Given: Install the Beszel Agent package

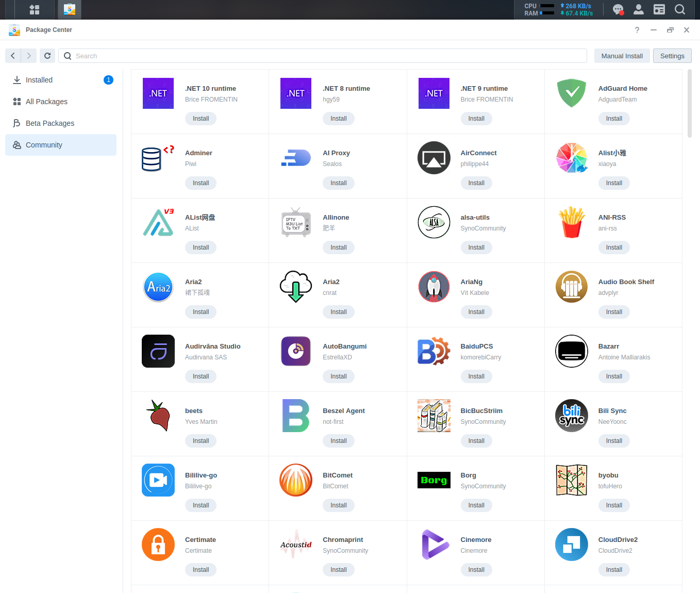Looking at the screenshot, I should [339, 441].
